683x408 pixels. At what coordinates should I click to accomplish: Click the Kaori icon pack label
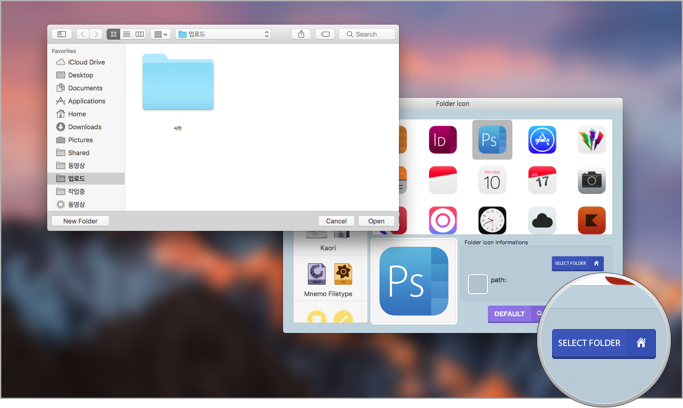coord(328,248)
